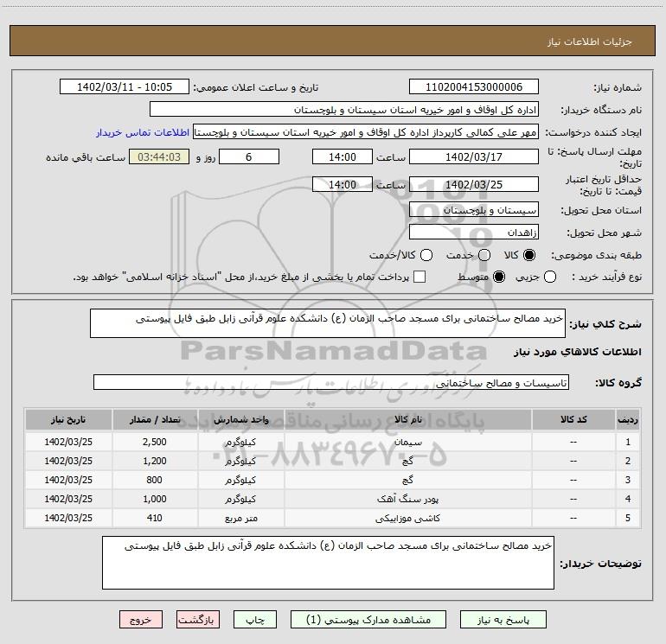Click the متر مربع unit cell
The image size is (666, 644).
pos(240,519)
